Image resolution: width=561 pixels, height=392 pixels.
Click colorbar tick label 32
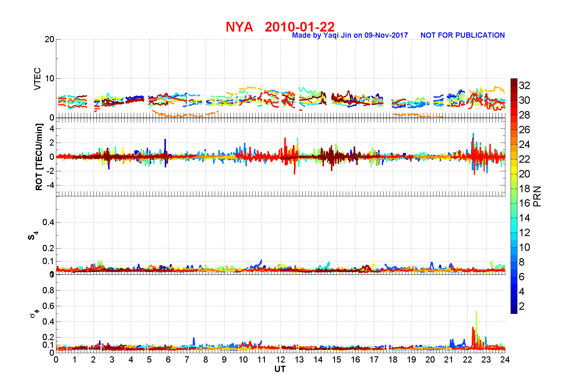tap(524, 85)
